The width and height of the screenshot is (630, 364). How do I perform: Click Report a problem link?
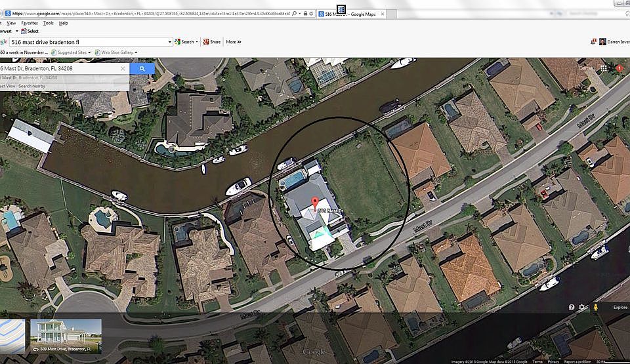click(577, 361)
